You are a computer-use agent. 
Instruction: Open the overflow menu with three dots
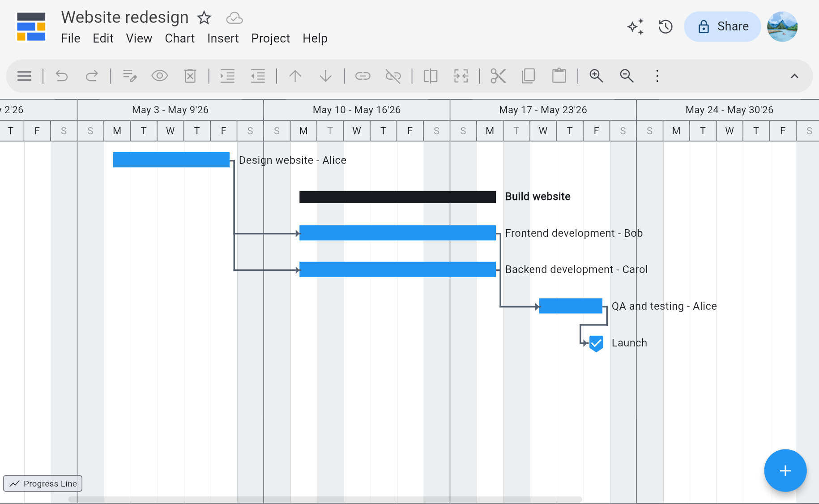coord(657,76)
